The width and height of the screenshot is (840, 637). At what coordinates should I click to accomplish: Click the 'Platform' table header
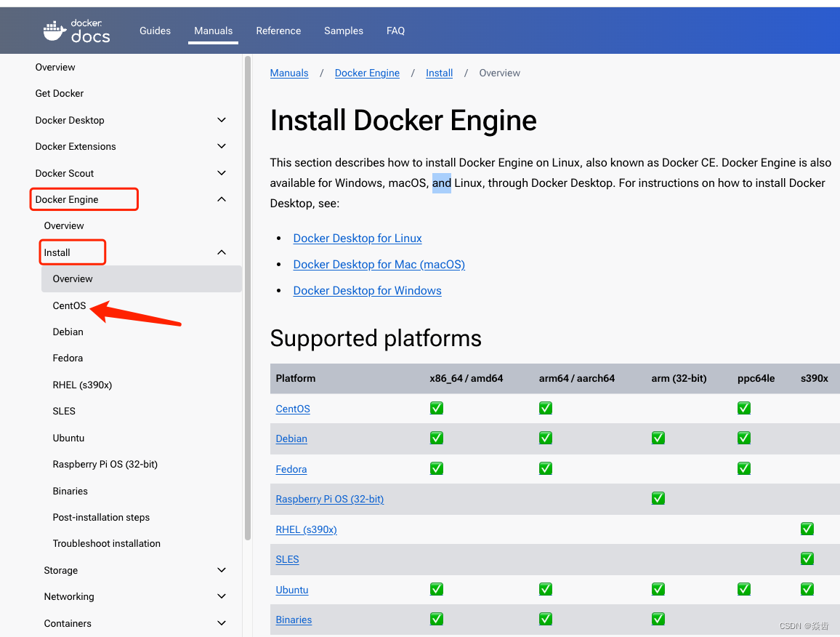click(x=295, y=378)
